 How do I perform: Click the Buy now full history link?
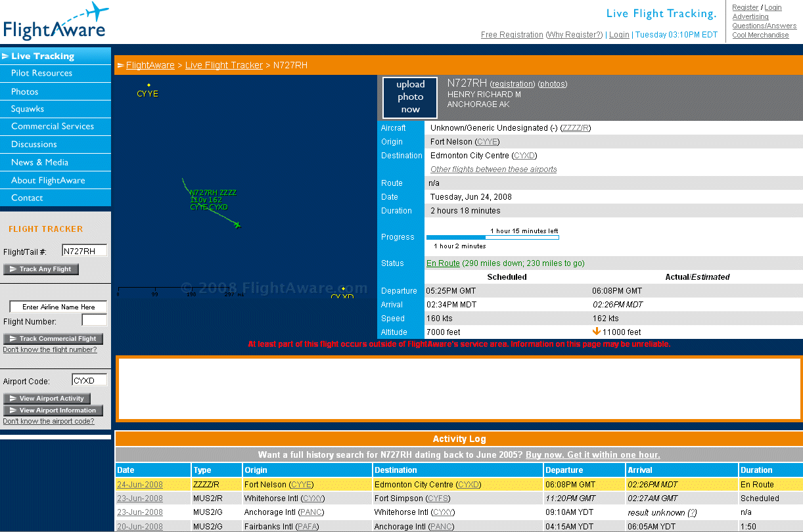pyautogui.click(x=593, y=455)
